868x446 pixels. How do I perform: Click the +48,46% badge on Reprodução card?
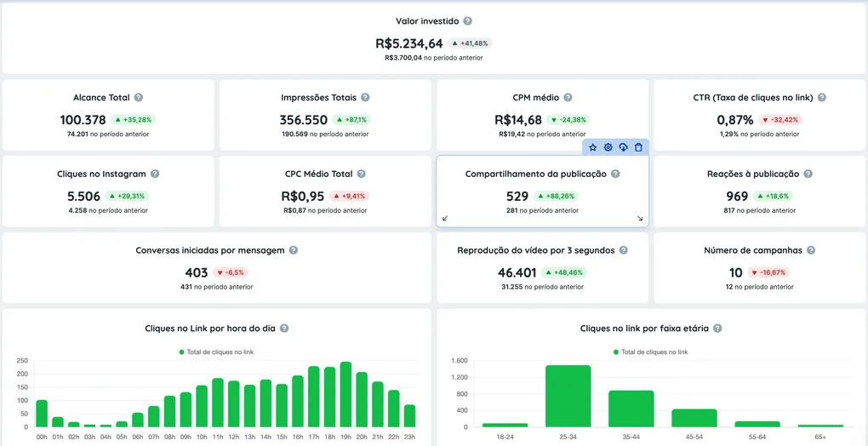click(564, 272)
